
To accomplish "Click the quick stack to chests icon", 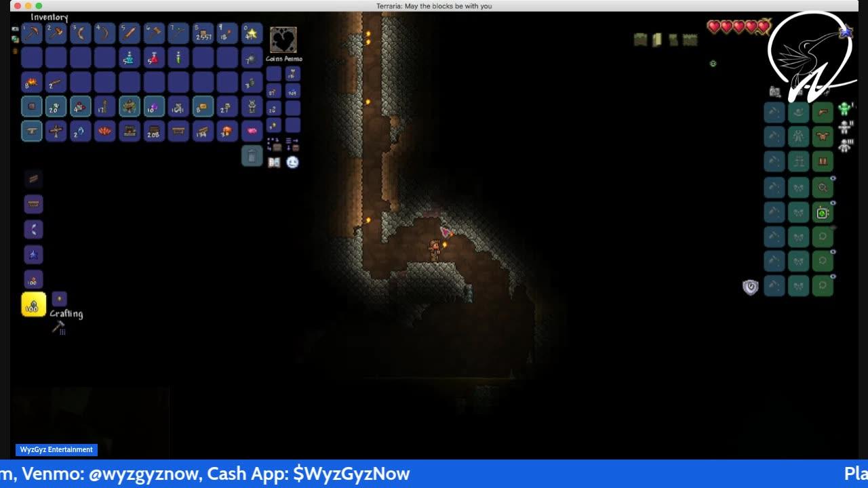I will (x=274, y=144).
